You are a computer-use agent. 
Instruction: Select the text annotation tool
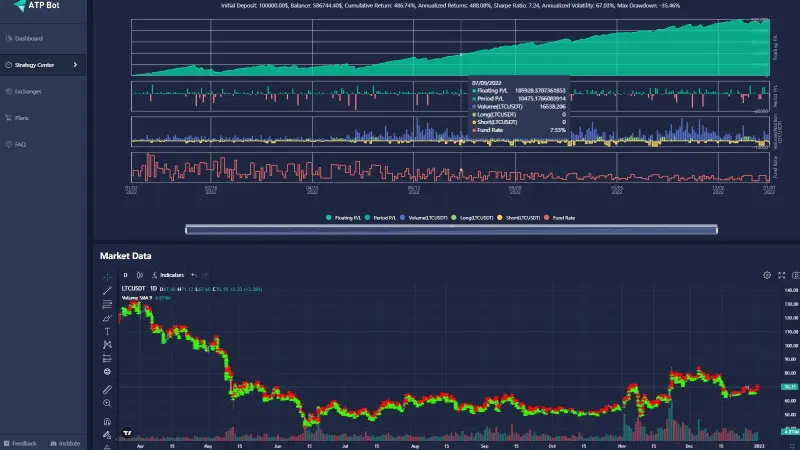107,331
